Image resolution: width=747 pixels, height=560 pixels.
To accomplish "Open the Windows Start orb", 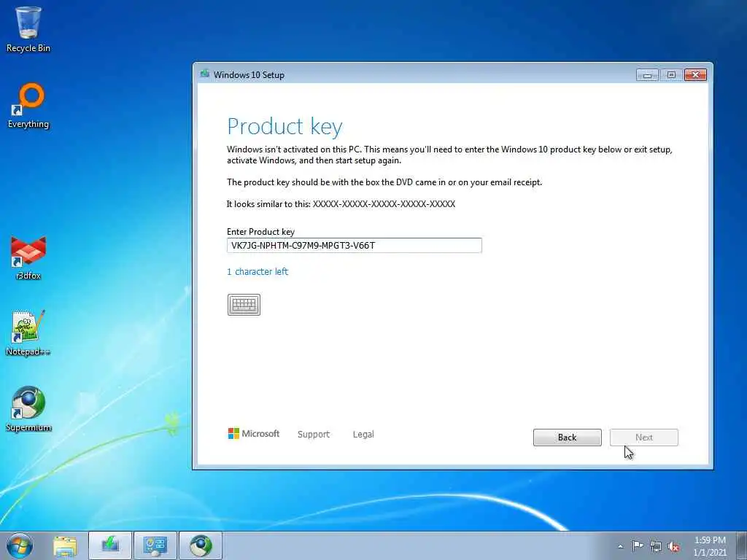I will (x=20, y=545).
